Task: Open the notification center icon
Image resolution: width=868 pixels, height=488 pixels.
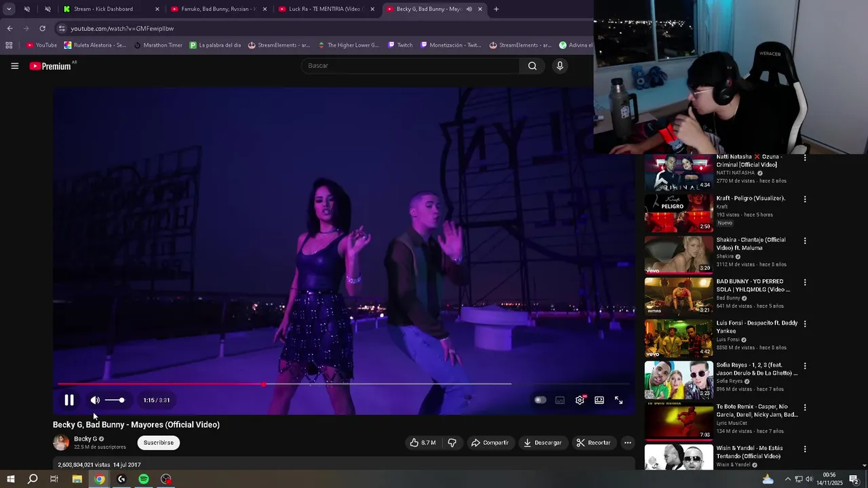Action: click(x=854, y=479)
